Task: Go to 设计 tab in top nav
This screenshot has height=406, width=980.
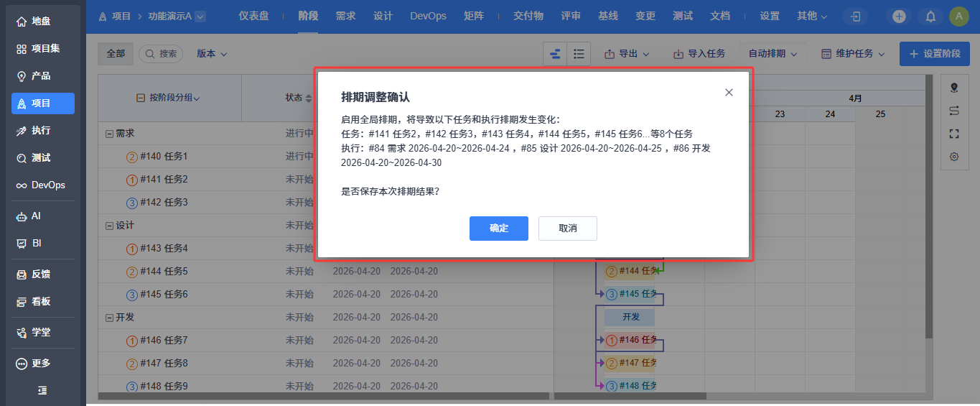Action: pyautogui.click(x=383, y=16)
